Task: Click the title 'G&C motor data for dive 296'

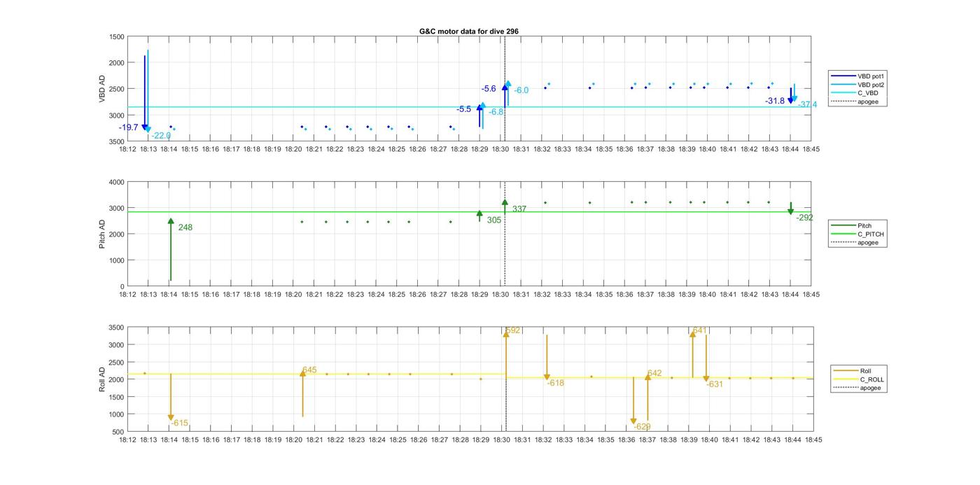Action: coord(469,31)
